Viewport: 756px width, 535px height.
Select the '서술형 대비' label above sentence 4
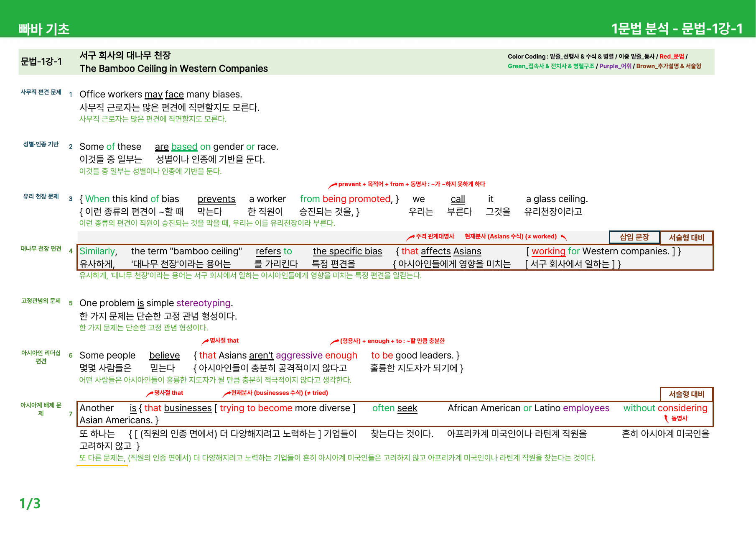pyautogui.click(x=687, y=238)
